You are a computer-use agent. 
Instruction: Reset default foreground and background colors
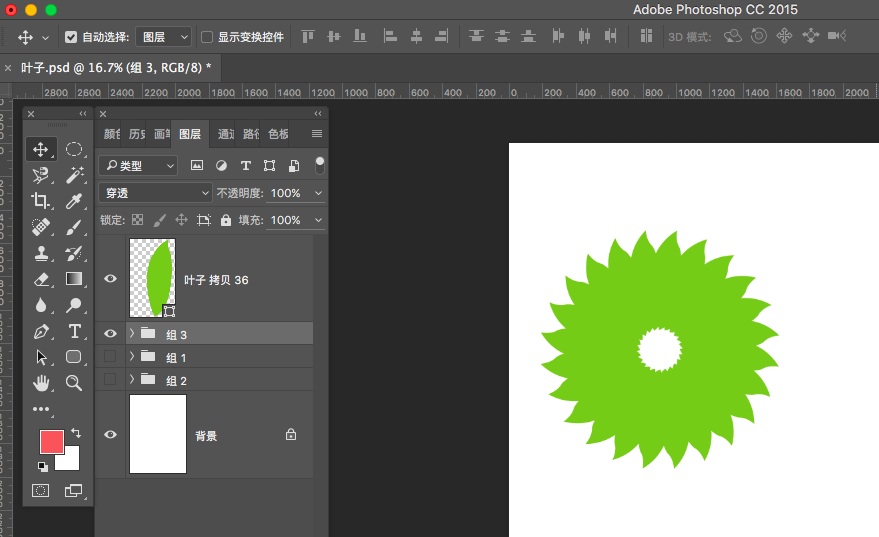[43, 466]
